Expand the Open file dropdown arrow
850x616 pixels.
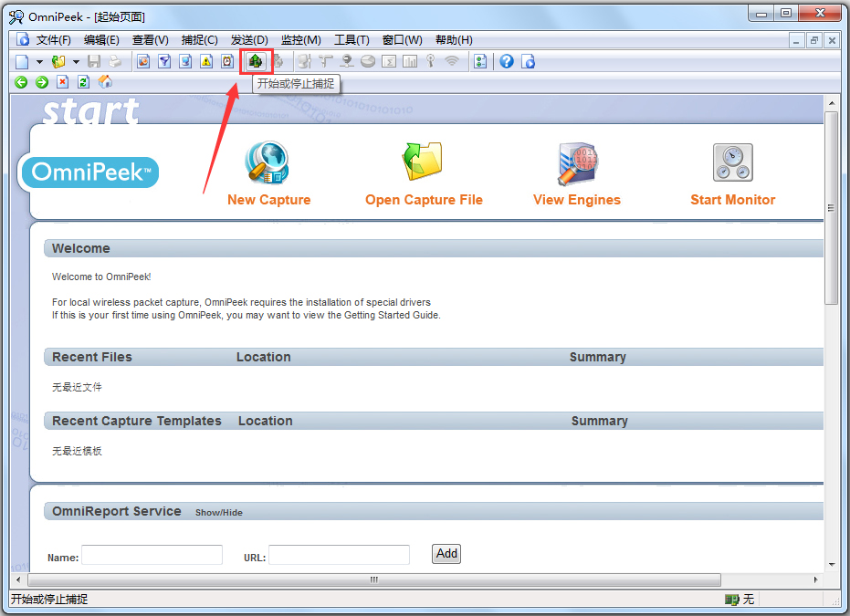pyautogui.click(x=76, y=61)
